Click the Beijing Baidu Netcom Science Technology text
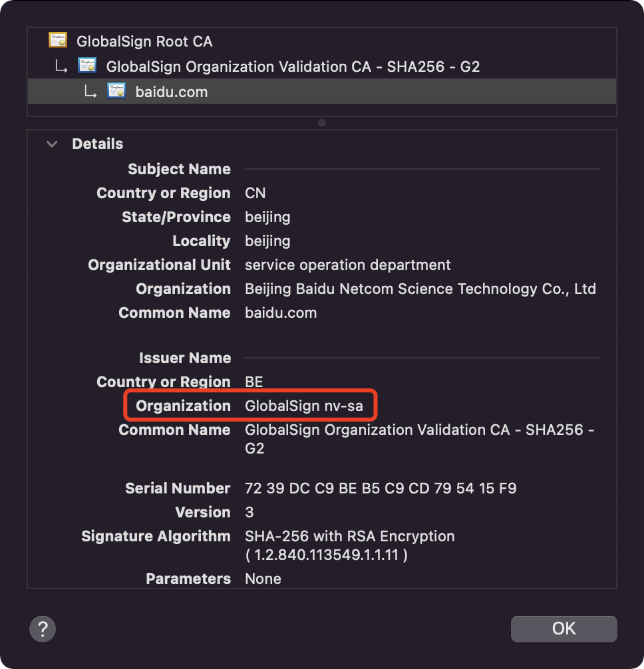Image resolution: width=644 pixels, height=669 pixels. [x=420, y=289]
